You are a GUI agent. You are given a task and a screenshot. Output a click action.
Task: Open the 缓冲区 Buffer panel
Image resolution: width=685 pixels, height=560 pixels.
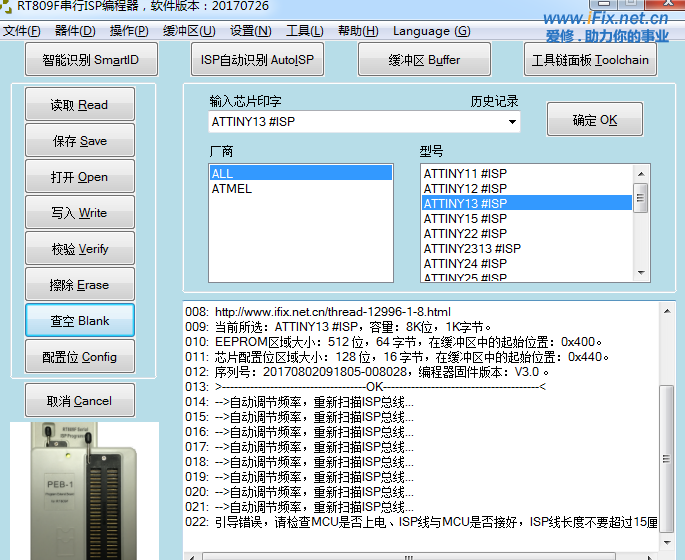click(424, 59)
